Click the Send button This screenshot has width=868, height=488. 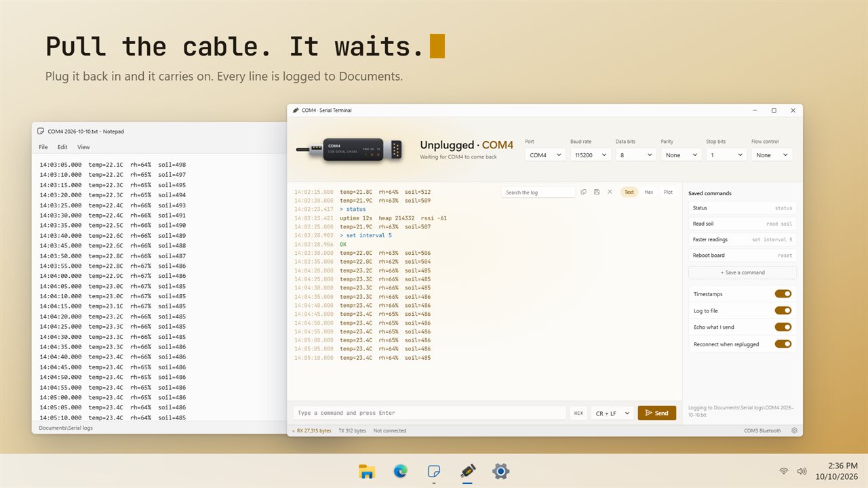pyautogui.click(x=657, y=413)
